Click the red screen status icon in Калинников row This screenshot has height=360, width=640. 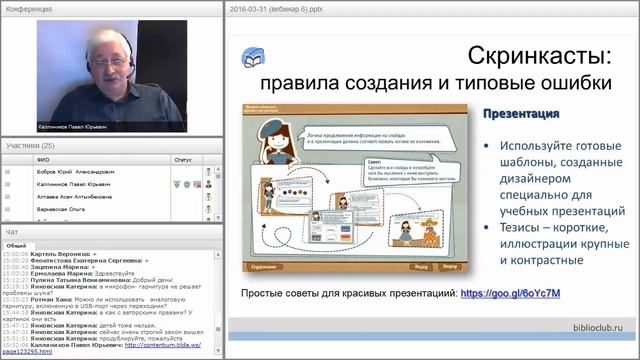(x=197, y=184)
